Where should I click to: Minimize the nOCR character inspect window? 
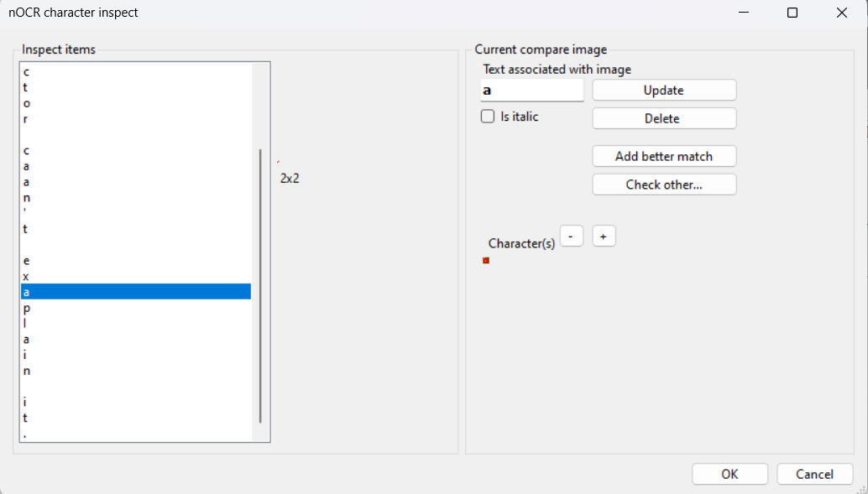tap(744, 13)
